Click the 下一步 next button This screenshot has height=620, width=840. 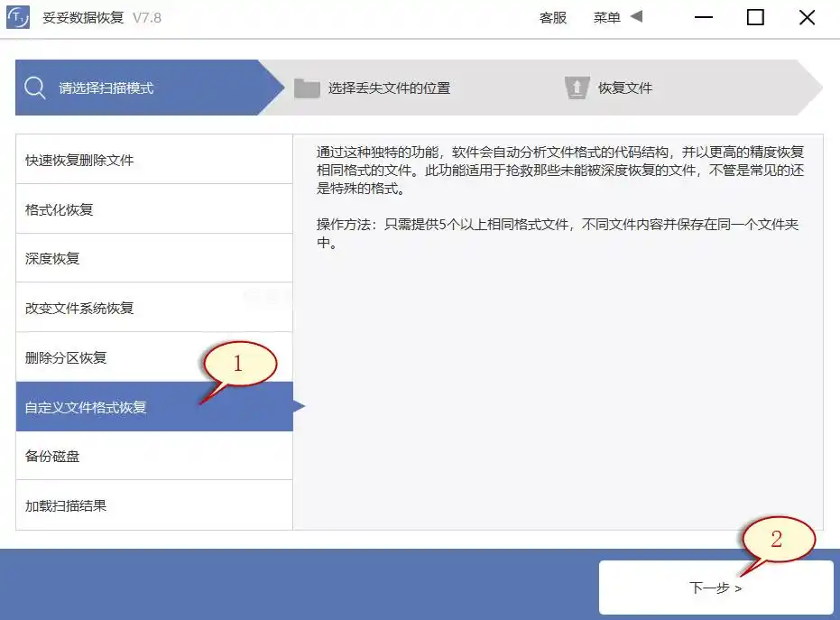click(x=715, y=587)
